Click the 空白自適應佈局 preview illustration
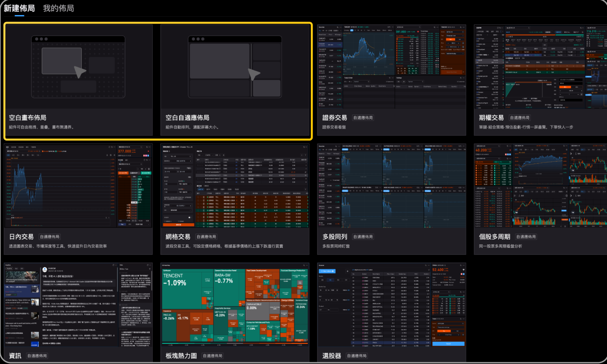Viewport: 607px width, 364px height. [235, 67]
